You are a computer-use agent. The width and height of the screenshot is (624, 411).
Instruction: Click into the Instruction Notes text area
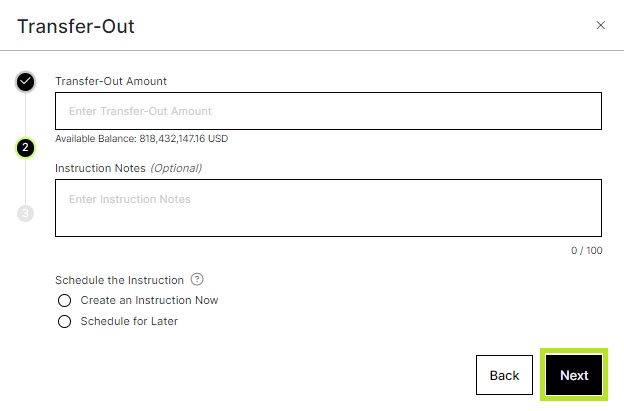328,208
